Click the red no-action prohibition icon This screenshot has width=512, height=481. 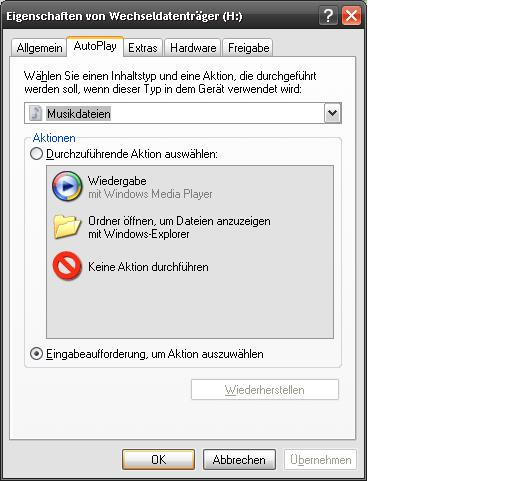click(x=67, y=266)
